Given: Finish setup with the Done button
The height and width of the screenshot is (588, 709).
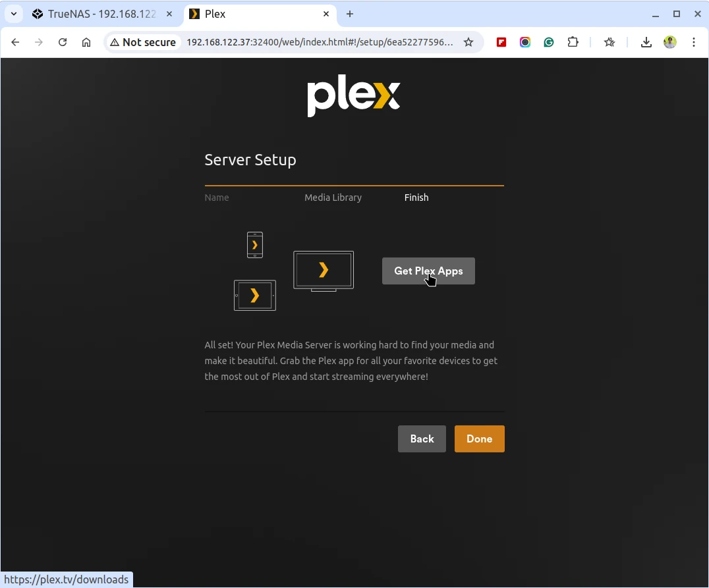Looking at the screenshot, I should (x=479, y=439).
